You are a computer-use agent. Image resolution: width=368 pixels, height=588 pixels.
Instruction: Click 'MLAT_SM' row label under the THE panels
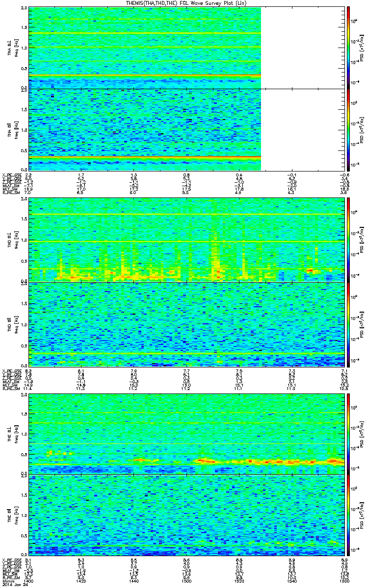click(x=10, y=571)
